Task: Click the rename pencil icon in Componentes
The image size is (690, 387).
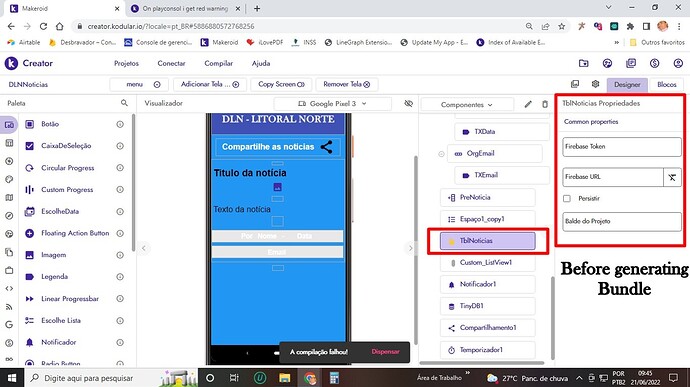Action: tap(528, 104)
